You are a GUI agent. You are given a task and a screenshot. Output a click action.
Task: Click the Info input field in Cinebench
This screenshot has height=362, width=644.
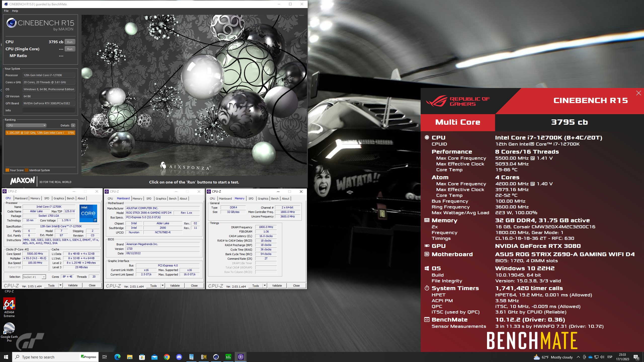(x=49, y=110)
